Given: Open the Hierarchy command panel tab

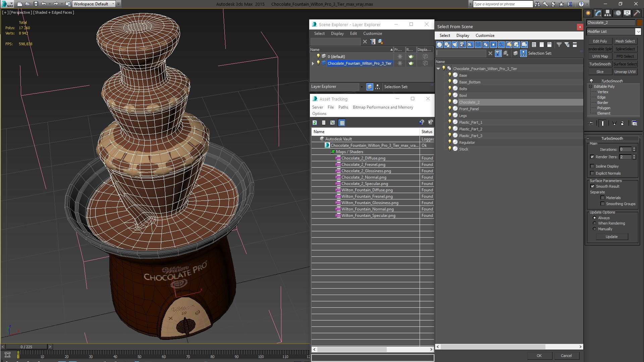Looking at the screenshot, I should click(x=608, y=13).
